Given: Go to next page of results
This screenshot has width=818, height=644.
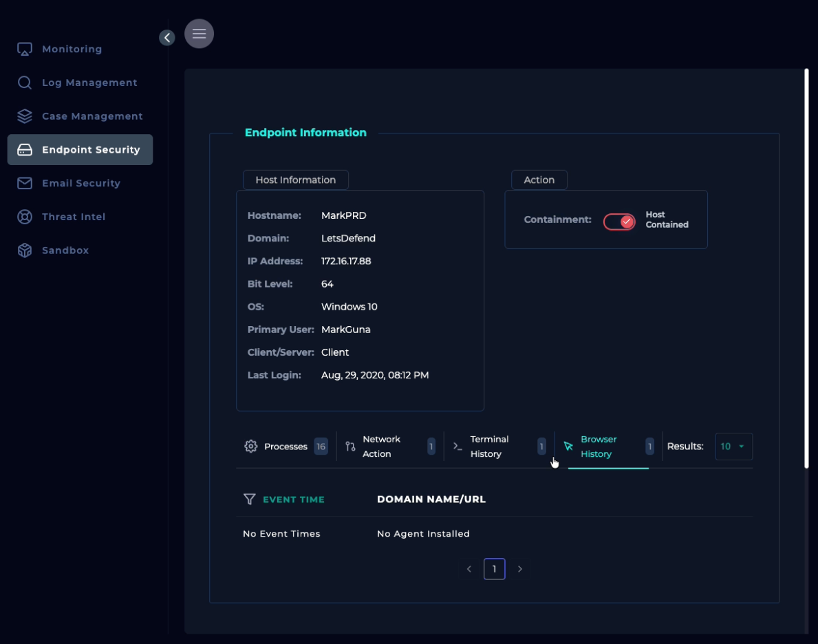Looking at the screenshot, I should tap(520, 569).
